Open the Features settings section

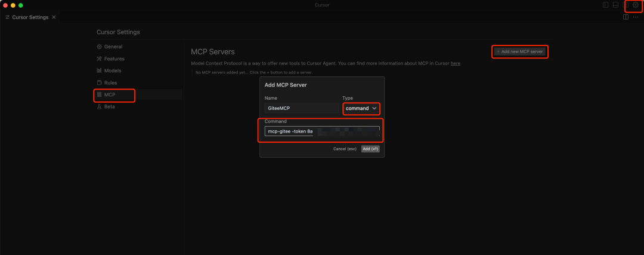click(114, 59)
